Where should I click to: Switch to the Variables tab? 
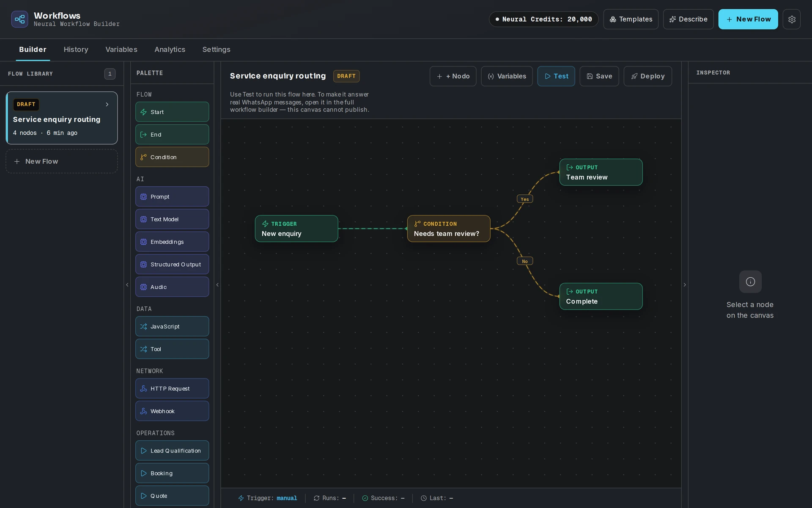pos(121,50)
